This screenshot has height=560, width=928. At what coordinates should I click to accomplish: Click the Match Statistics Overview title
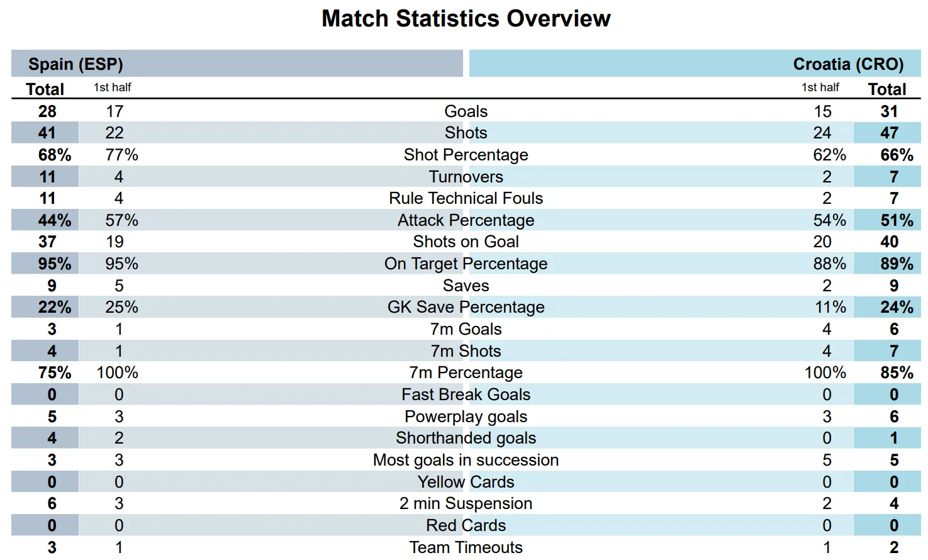[466, 19]
